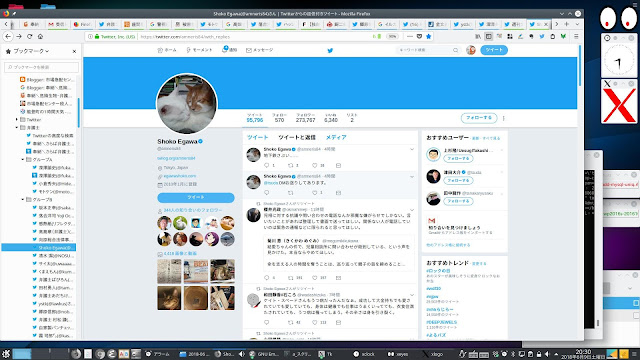Open the first tweet's options chevron menu
This screenshot has height=360, width=640.
(412, 149)
